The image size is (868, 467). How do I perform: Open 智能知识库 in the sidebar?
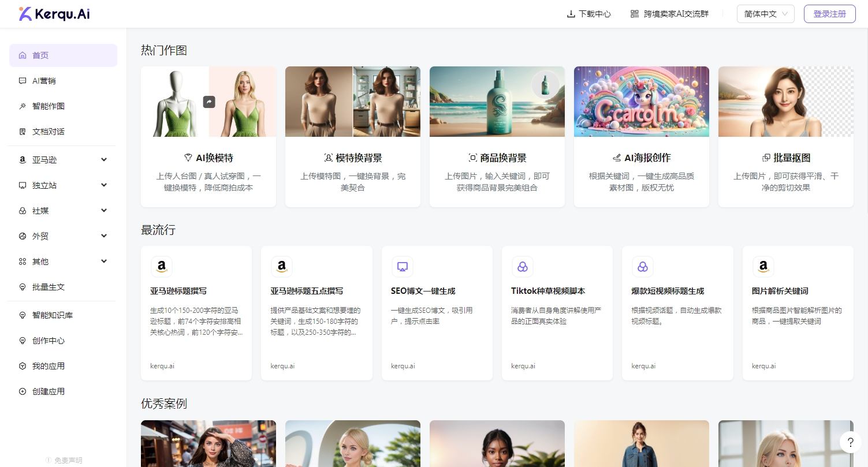click(63, 315)
